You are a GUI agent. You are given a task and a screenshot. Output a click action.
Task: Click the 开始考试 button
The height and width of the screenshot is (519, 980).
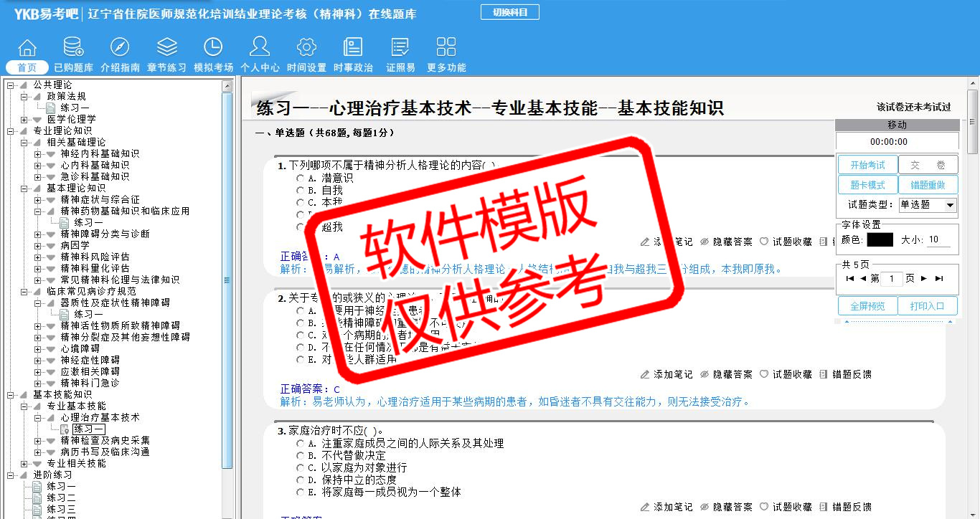[867, 165]
